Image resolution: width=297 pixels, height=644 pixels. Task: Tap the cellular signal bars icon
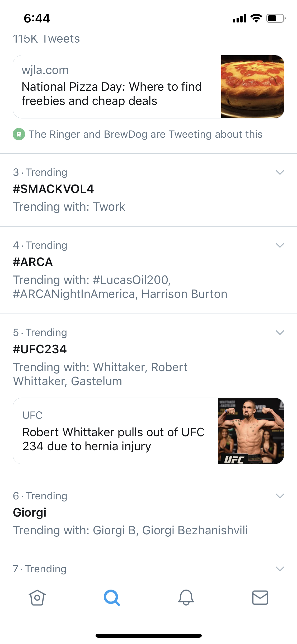tap(239, 19)
